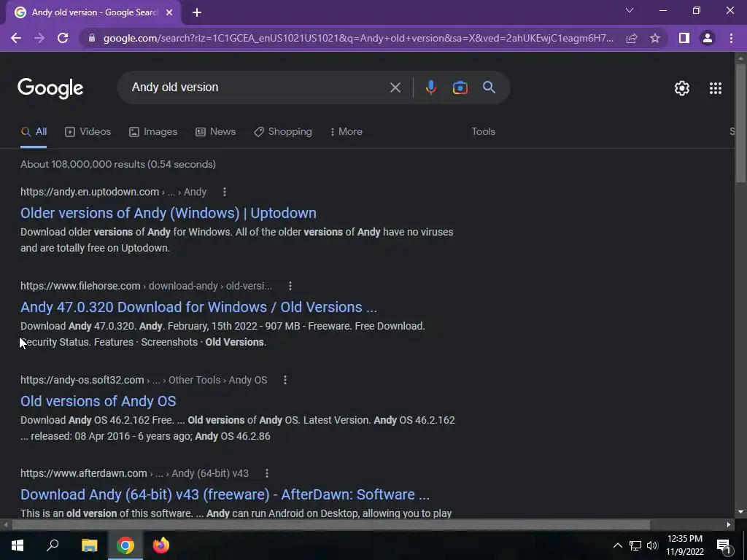This screenshot has height=560, width=747.
Task: Open options for the soft32.com result
Action: pos(285,380)
